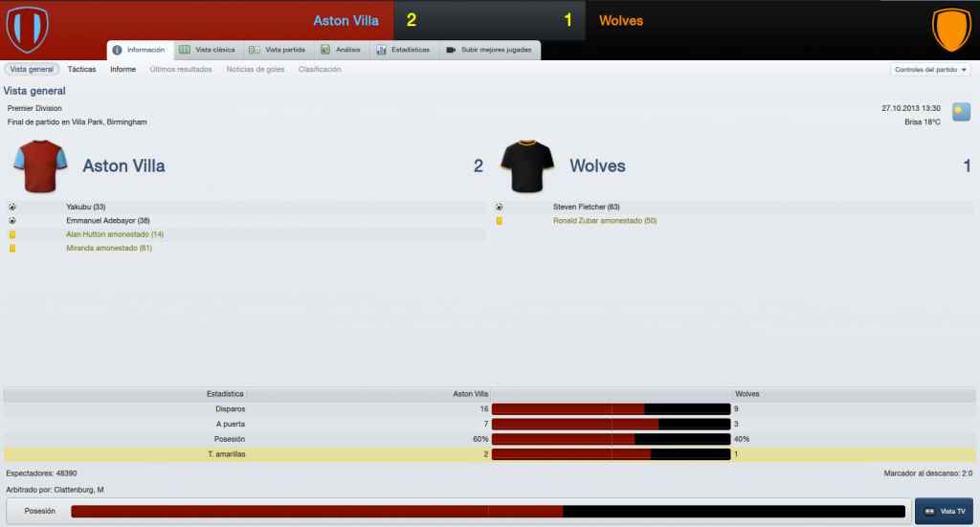The image size is (980, 527).
Task: Click yellow card icon next to Alan Hutton
Action: coord(11,234)
